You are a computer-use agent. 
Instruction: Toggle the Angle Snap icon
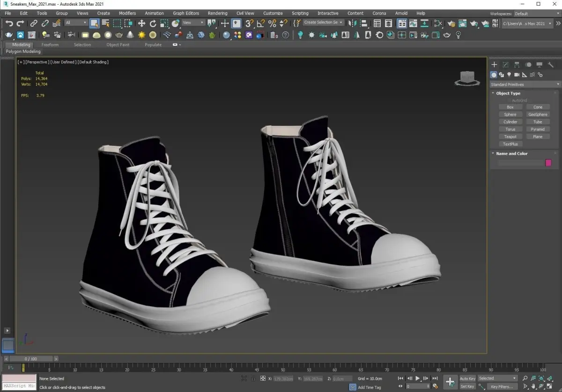(x=261, y=23)
